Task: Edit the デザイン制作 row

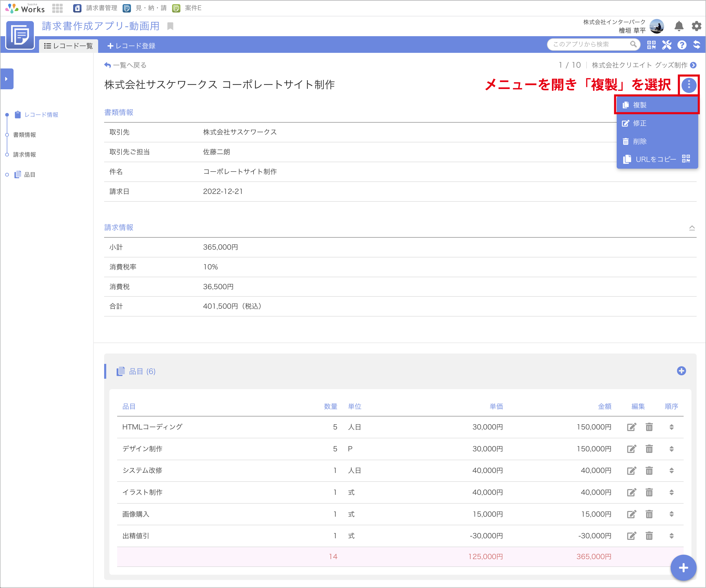Action: point(632,449)
